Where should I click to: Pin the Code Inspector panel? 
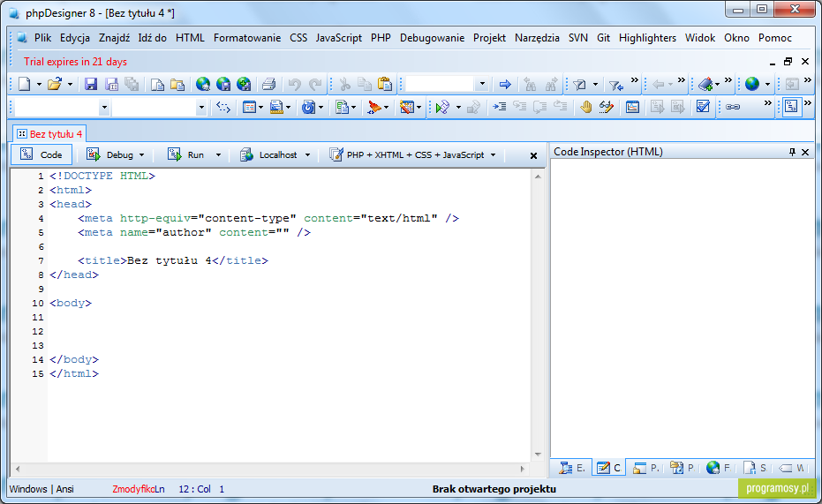(792, 152)
